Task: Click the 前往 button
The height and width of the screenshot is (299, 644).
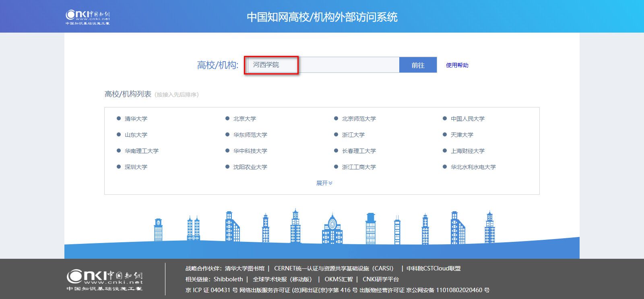Action: pyautogui.click(x=418, y=65)
